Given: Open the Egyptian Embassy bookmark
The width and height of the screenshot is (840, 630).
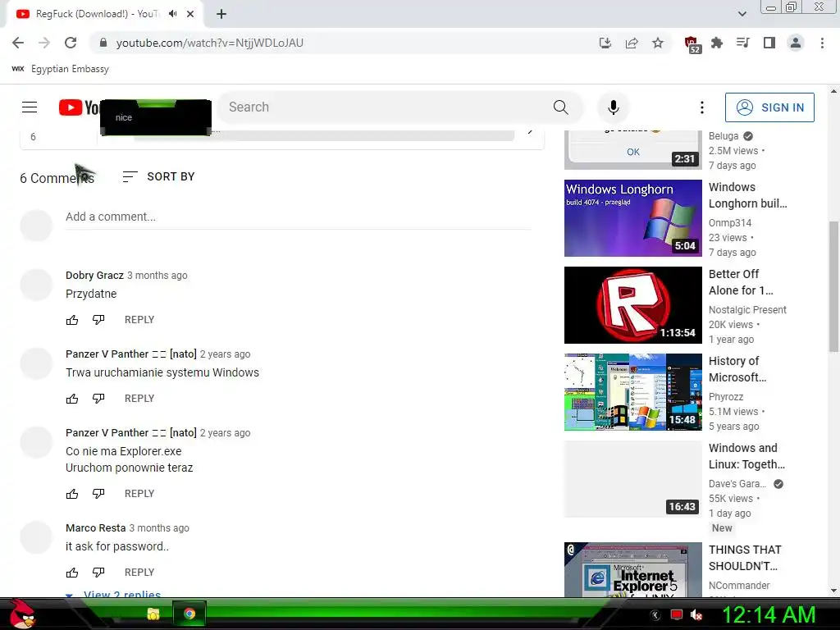Looking at the screenshot, I should (x=60, y=69).
